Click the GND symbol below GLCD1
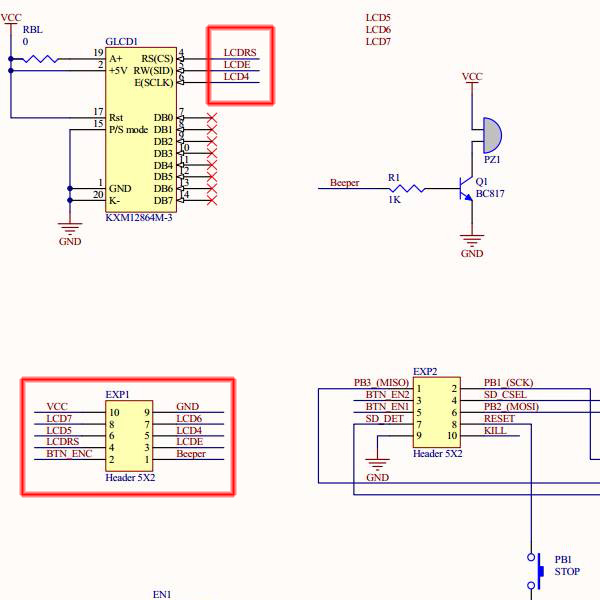The image size is (600, 600). 70,229
